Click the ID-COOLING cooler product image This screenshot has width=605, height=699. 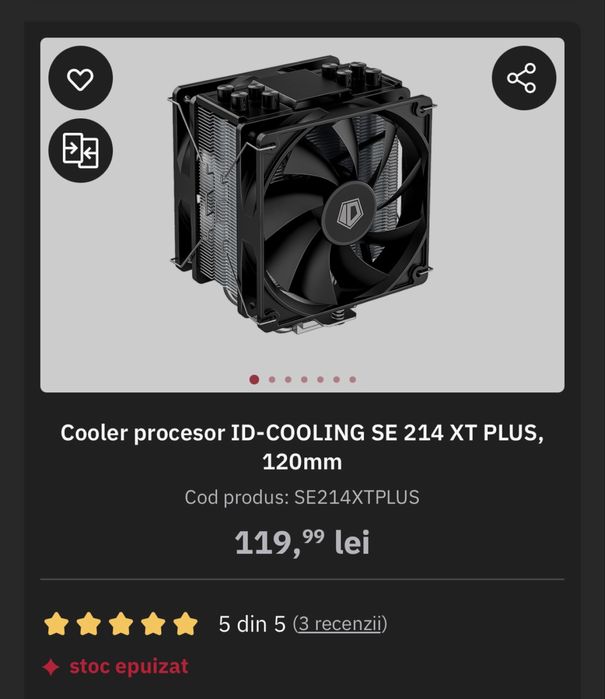point(302,194)
